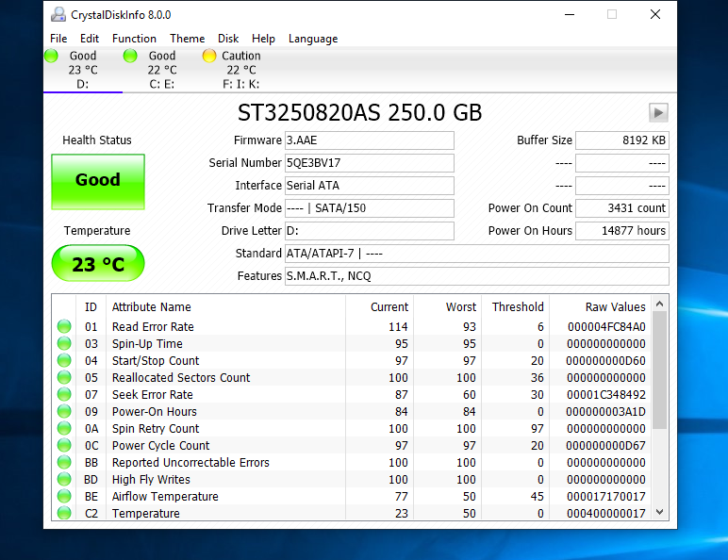Viewport: 728px width, 560px height.
Task: Click the Drive Letter field D:
Action: tap(369, 231)
